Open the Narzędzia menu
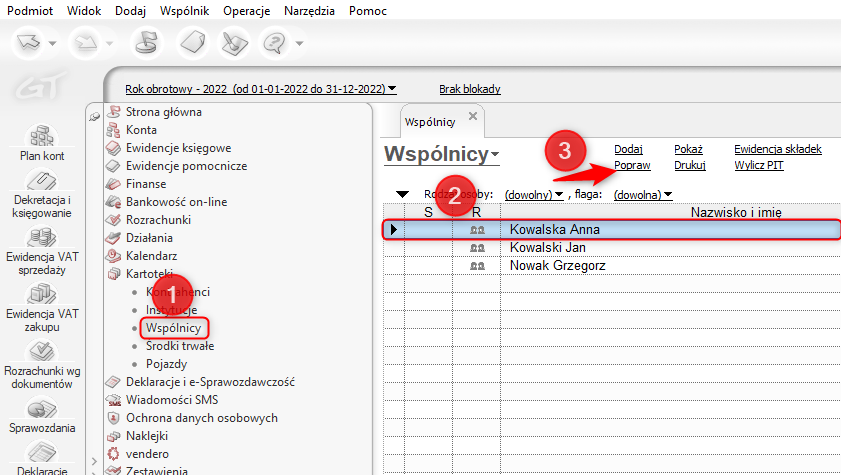Image resolution: width=841 pixels, height=475 pixels. [x=309, y=11]
